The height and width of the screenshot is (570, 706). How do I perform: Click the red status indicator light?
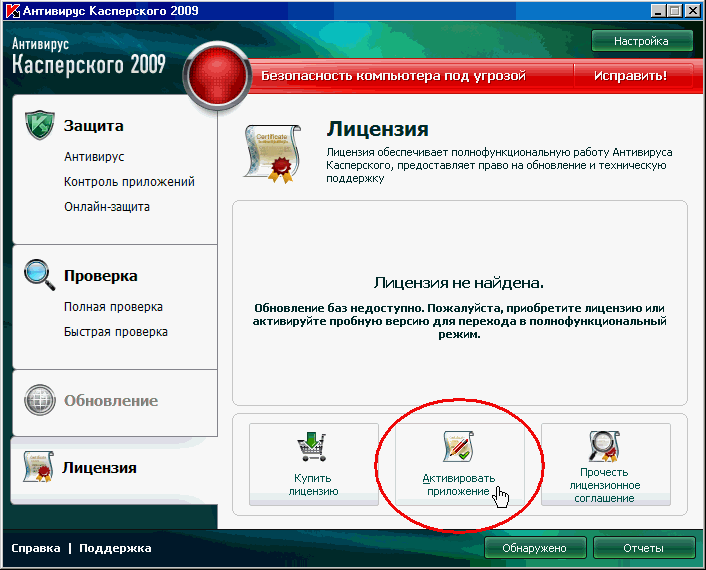[217, 76]
